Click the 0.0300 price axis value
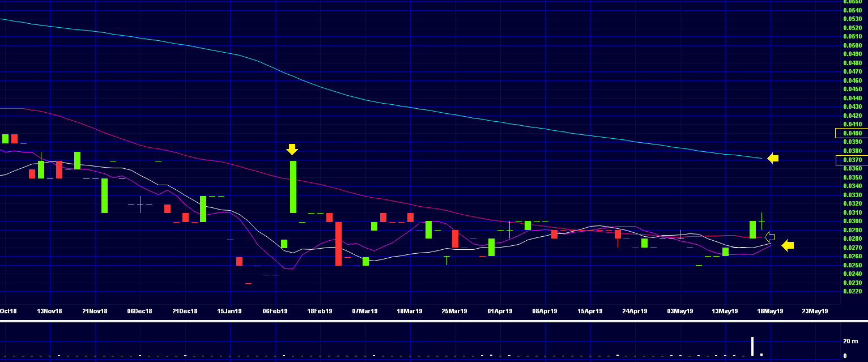This screenshot has width=868, height=362. click(x=853, y=222)
